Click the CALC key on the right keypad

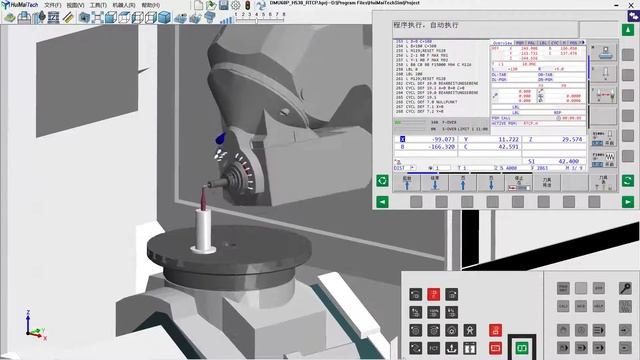(563, 306)
